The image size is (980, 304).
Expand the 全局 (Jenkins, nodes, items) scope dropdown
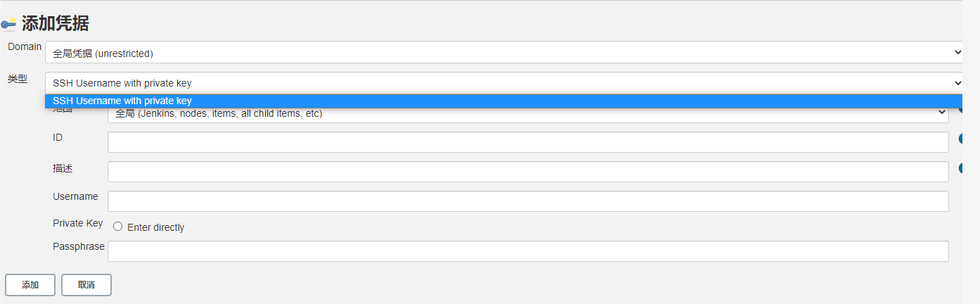[528, 113]
